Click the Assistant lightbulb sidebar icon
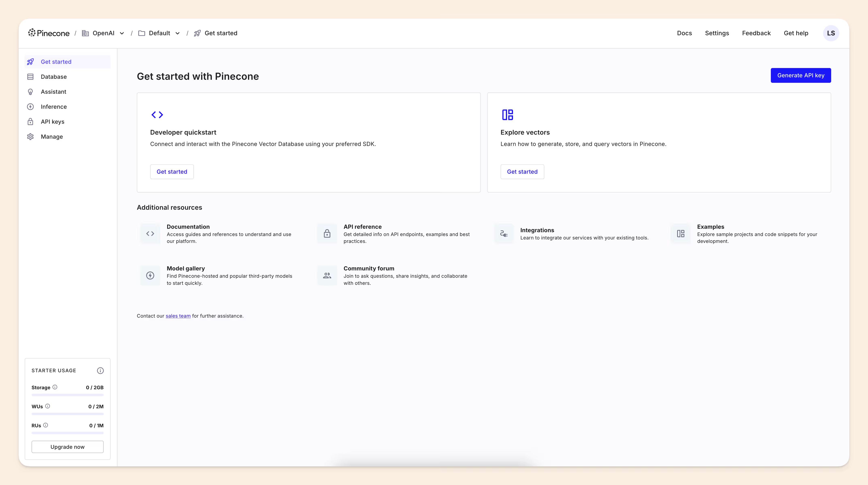 30,92
